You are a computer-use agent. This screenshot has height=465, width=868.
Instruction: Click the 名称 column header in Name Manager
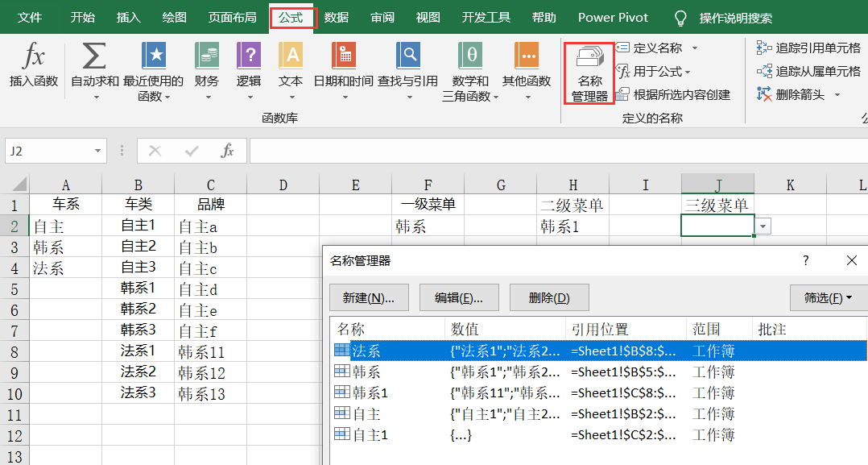click(387, 330)
